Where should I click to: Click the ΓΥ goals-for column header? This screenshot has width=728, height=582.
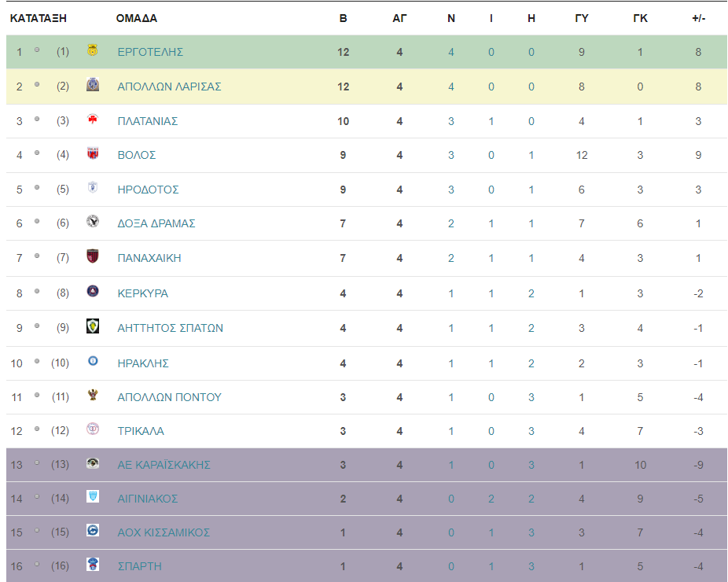582,19
